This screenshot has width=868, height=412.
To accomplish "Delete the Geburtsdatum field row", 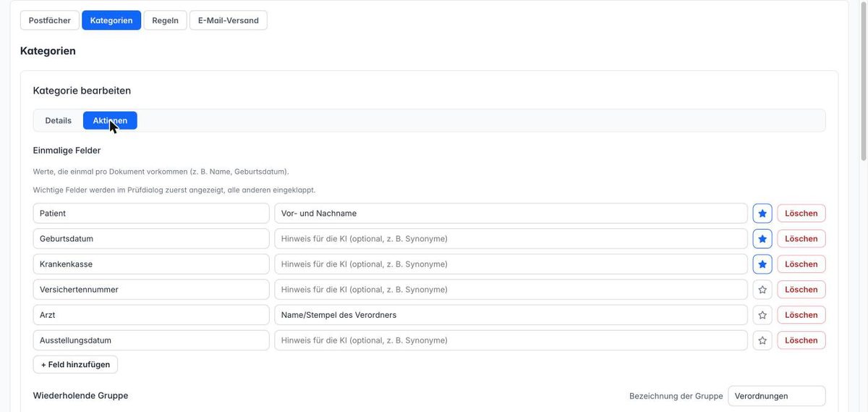I will click(801, 239).
